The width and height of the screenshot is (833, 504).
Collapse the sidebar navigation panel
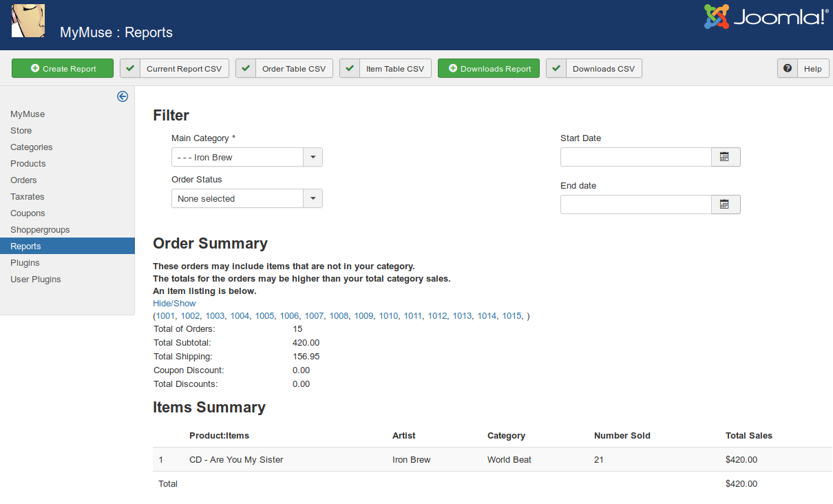click(123, 96)
